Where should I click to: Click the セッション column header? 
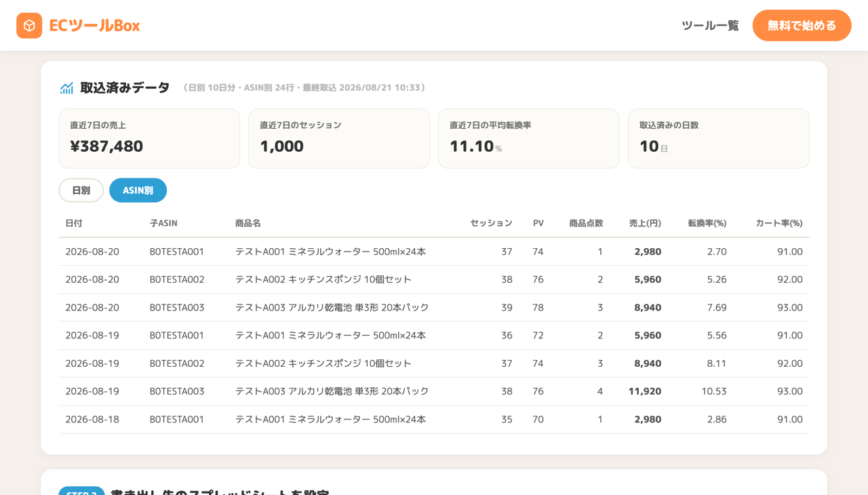pyautogui.click(x=491, y=223)
